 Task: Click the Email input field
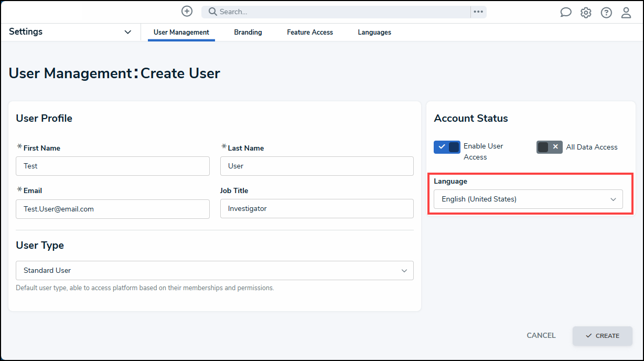click(113, 209)
